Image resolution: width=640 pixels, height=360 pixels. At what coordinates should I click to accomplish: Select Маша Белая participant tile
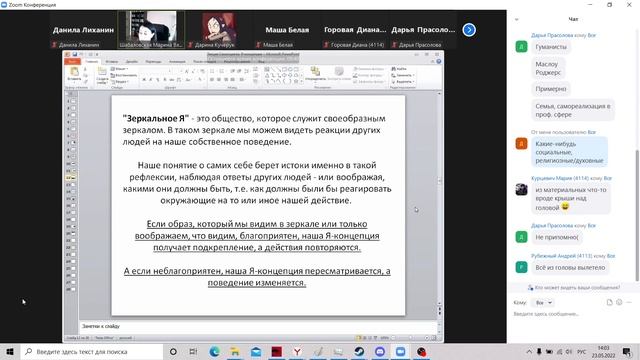click(x=287, y=30)
